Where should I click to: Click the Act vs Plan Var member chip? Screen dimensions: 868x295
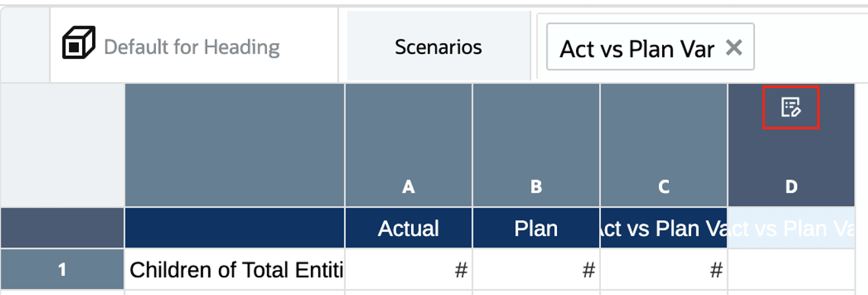point(636,48)
